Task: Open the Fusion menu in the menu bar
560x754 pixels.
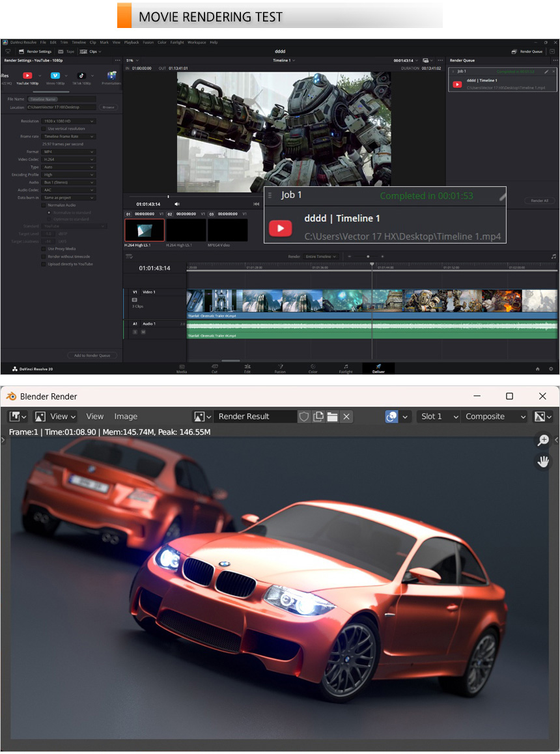Action: pyautogui.click(x=148, y=42)
